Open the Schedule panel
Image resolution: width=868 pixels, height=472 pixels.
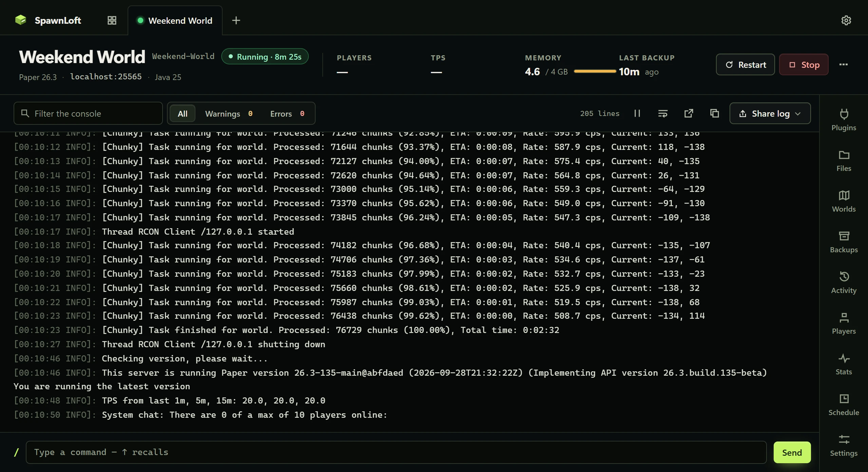(844, 405)
